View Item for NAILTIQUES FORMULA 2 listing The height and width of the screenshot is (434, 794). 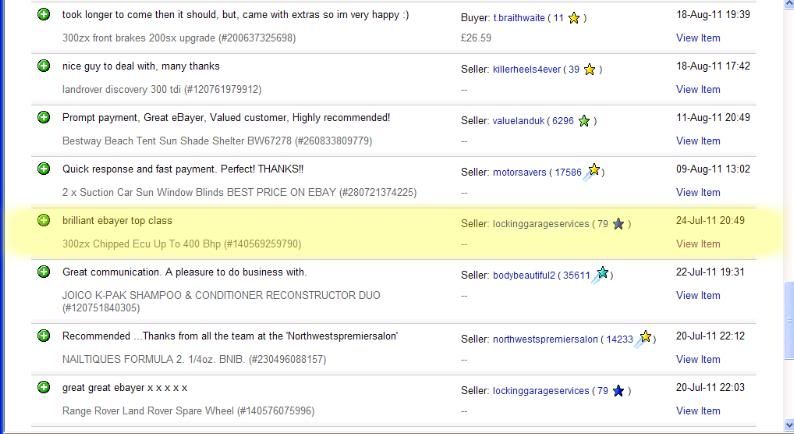[x=698, y=359]
